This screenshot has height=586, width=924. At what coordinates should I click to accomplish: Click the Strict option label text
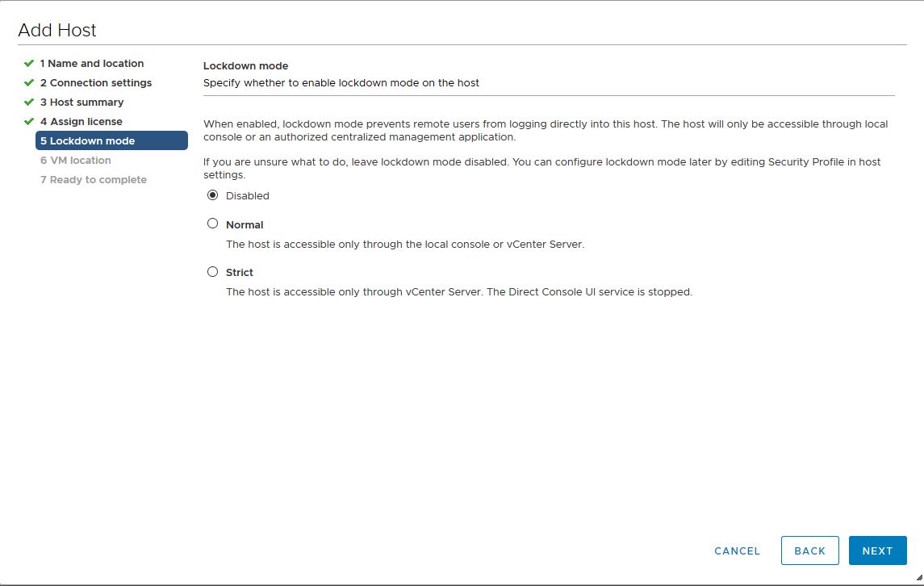click(x=239, y=272)
